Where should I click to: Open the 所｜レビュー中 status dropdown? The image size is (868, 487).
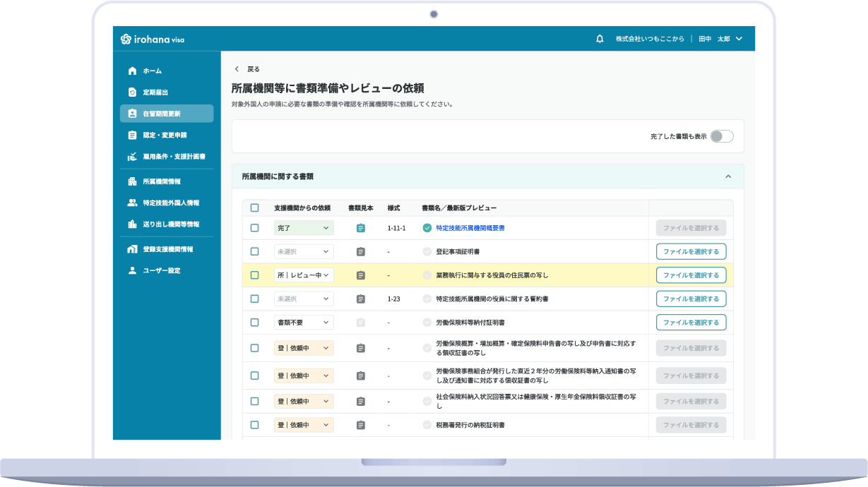click(x=304, y=275)
